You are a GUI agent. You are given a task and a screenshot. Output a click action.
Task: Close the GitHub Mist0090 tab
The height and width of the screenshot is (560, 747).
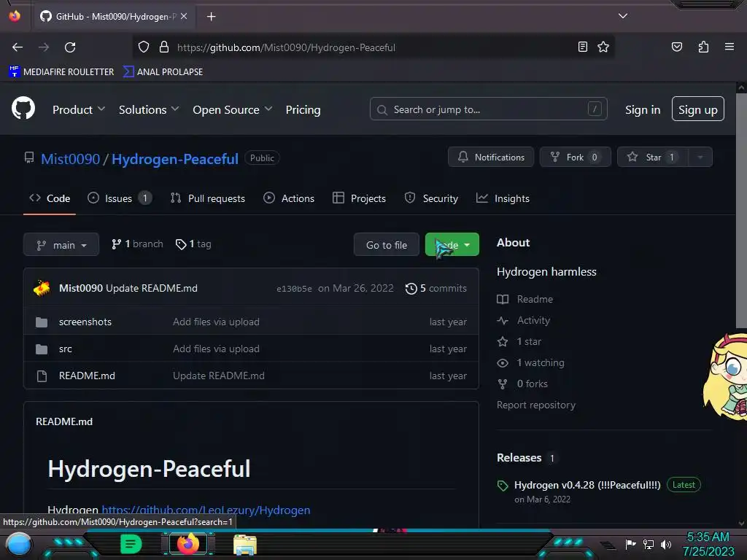(184, 16)
